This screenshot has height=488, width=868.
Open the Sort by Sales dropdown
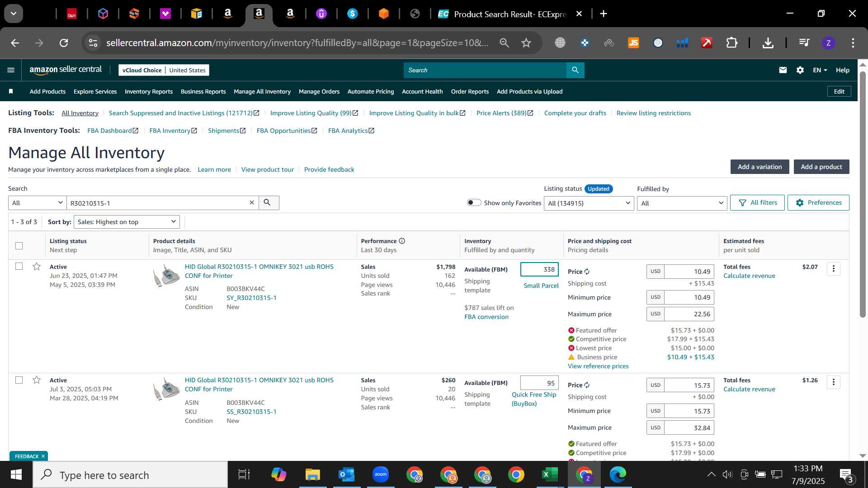[127, 222]
